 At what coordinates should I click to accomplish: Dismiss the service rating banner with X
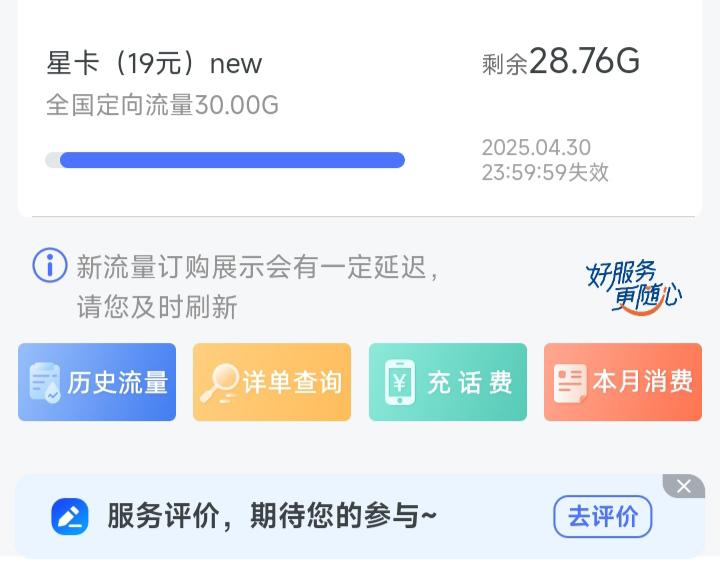click(684, 486)
